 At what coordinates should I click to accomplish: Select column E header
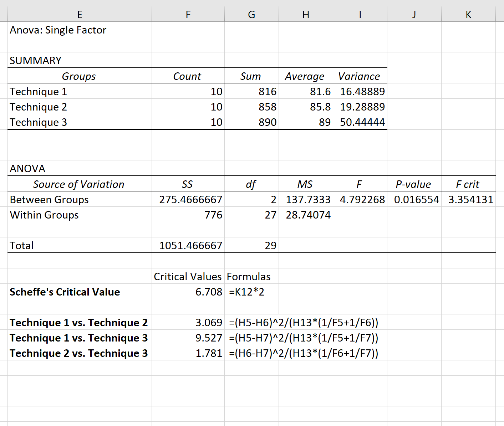point(80,14)
